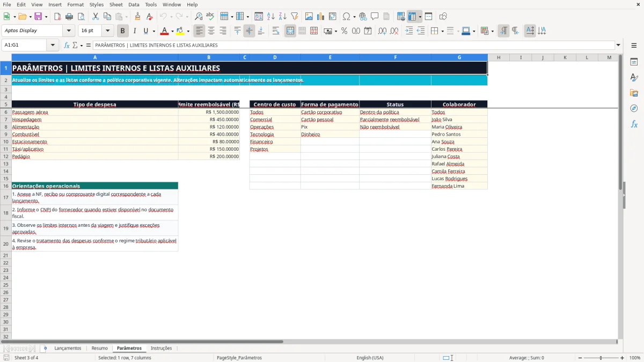Toggle underline formatting

[145, 31]
